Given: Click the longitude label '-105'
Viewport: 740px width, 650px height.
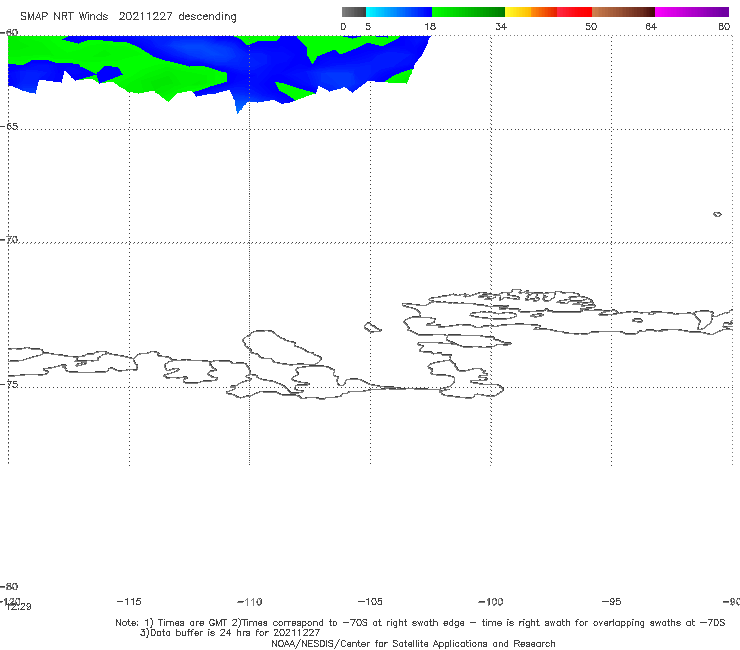Looking at the screenshot, I should [370, 601].
